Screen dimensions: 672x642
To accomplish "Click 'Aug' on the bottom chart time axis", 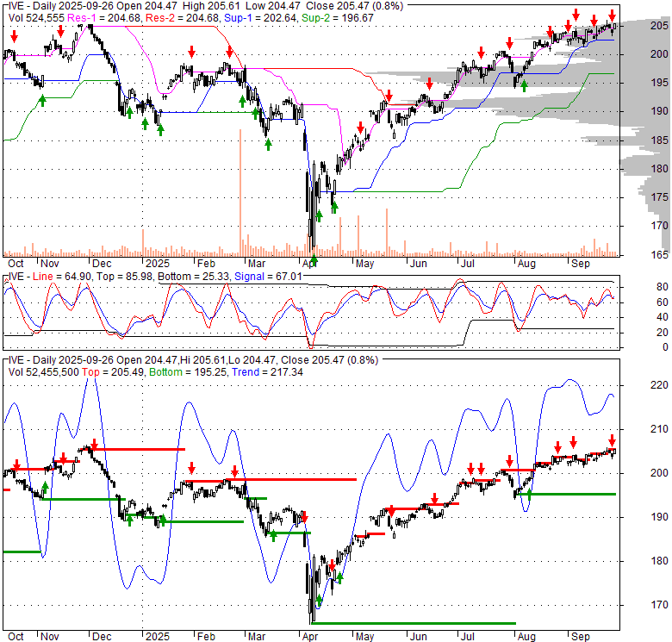I will point(526,637).
